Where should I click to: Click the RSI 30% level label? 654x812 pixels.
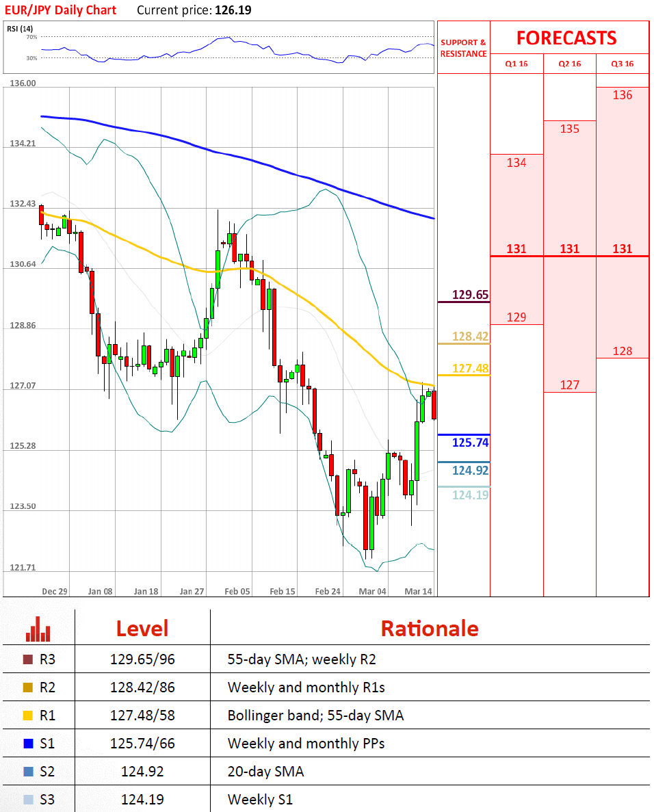(31, 58)
